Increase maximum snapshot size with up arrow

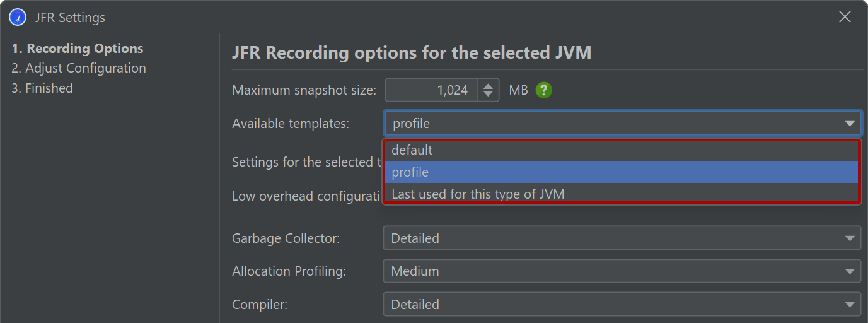(488, 86)
